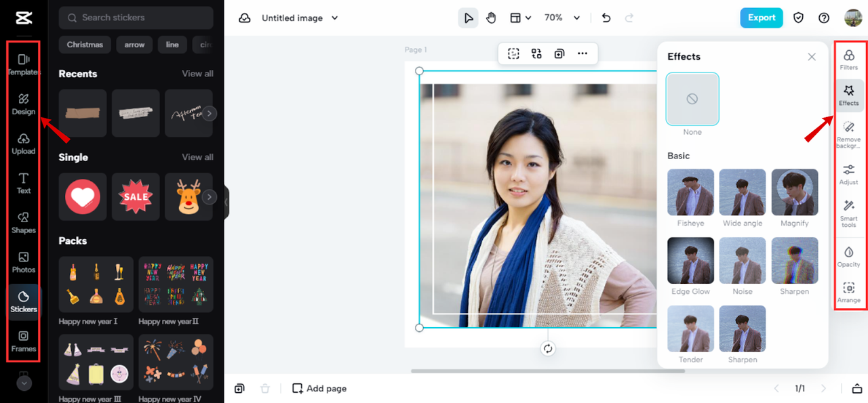Open the Shapes panel

24,222
